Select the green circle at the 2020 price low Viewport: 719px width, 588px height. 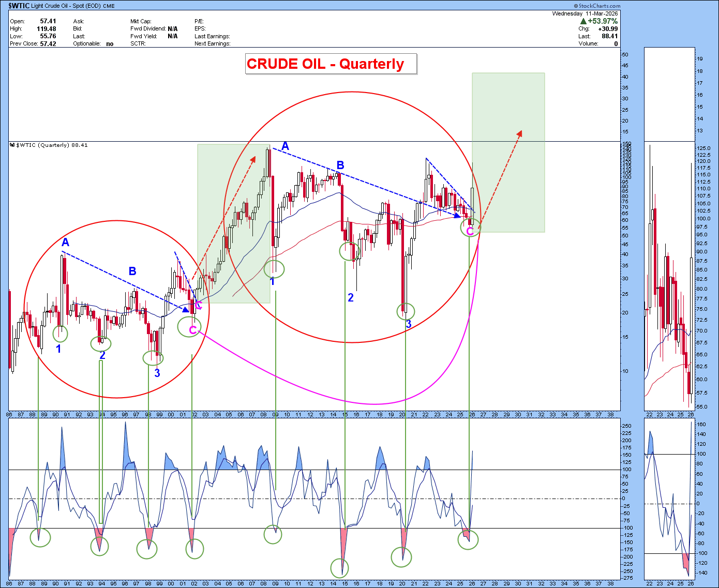click(406, 311)
